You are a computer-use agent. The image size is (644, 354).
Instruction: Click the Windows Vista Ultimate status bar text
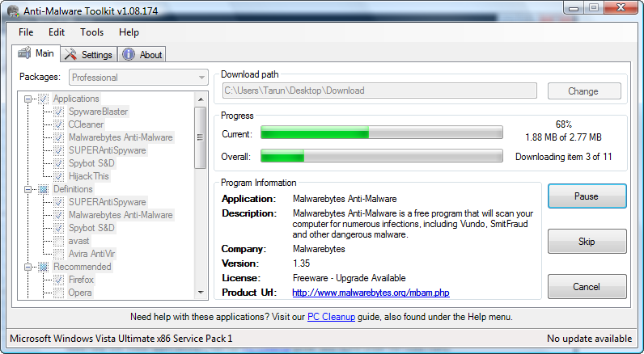(x=121, y=339)
